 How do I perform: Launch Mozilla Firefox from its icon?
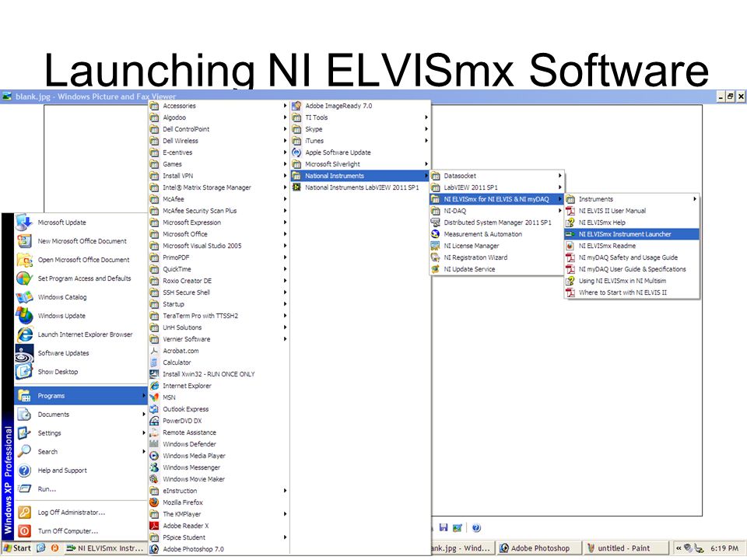pyautogui.click(x=154, y=502)
